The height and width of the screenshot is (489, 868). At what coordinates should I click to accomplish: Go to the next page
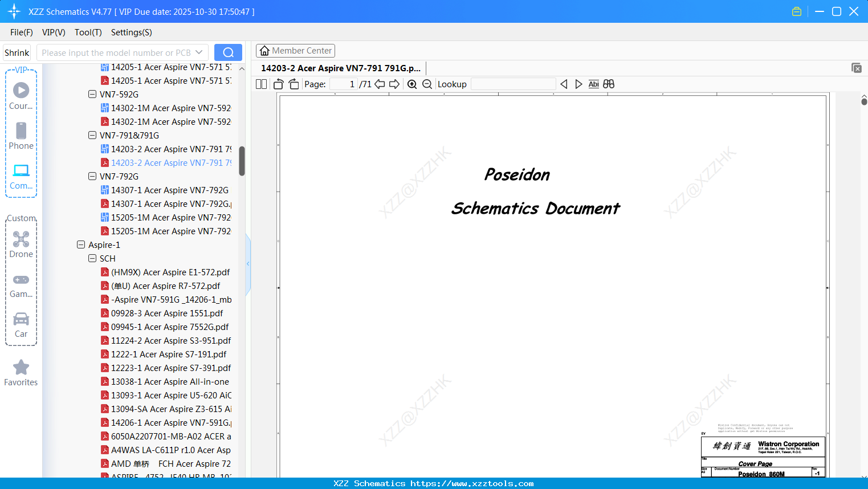click(x=394, y=84)
